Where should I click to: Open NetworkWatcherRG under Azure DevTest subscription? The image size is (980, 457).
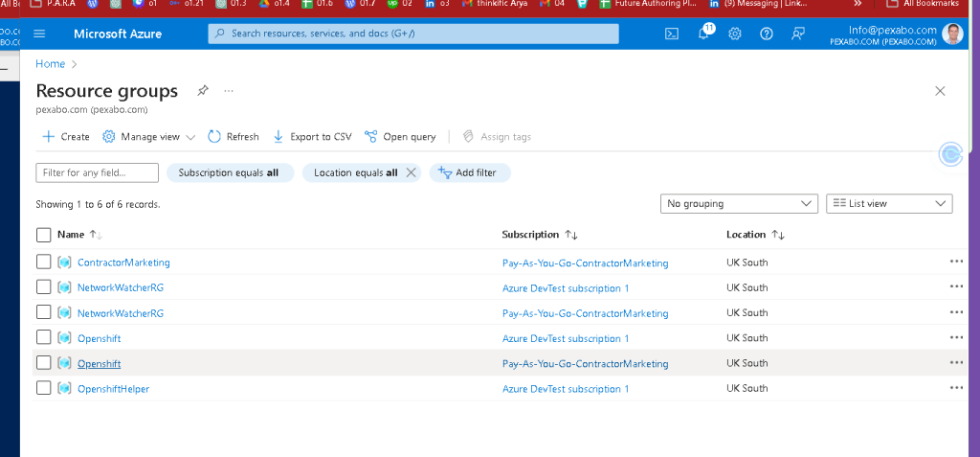tap(121, 288)
